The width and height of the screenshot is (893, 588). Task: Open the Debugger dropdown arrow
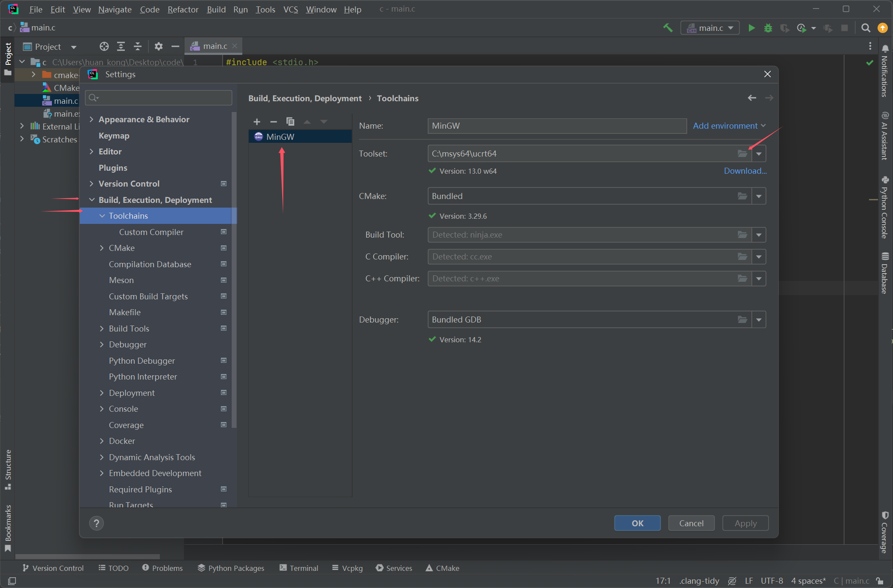[759, 320]
